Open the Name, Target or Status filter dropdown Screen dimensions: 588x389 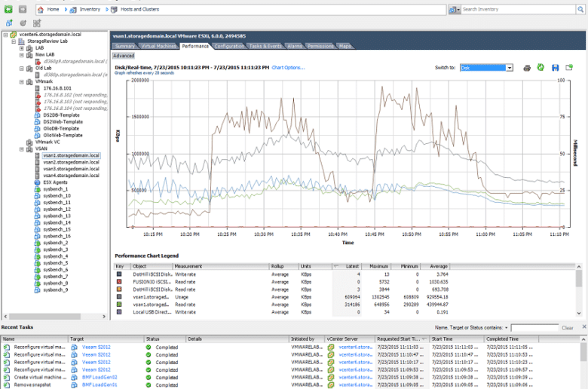click(507, 328)
